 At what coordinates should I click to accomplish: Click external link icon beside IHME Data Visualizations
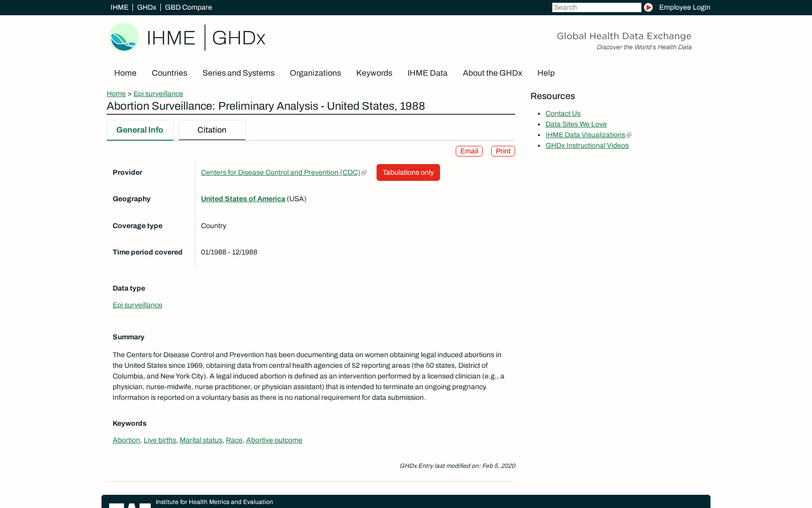pos(629,135)
